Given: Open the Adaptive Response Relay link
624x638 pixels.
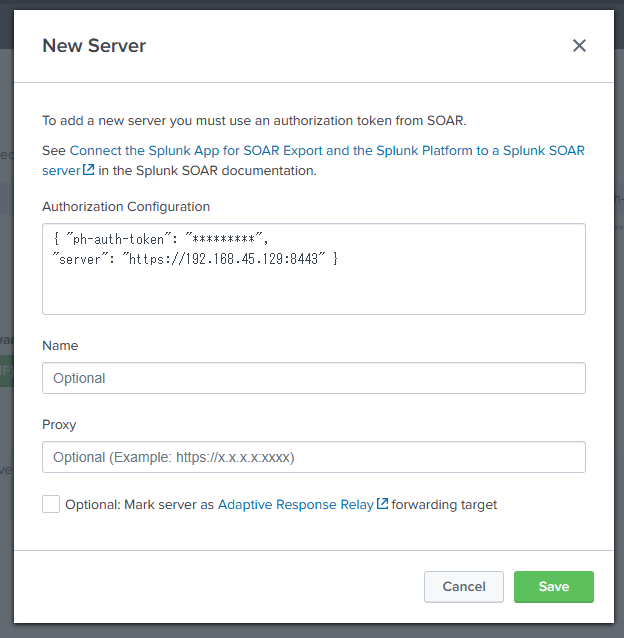Looking at the screenshot, I should 296,505.
